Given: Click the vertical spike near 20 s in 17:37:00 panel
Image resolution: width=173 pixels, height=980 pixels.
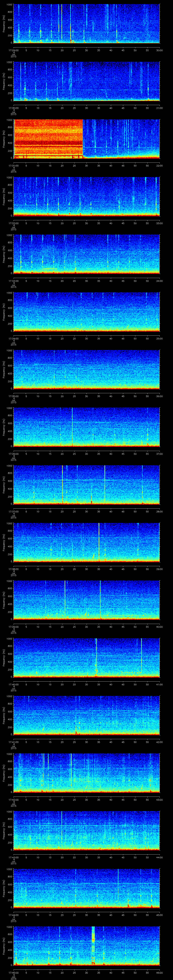Looking at the screenshot, I should [62, 484].
